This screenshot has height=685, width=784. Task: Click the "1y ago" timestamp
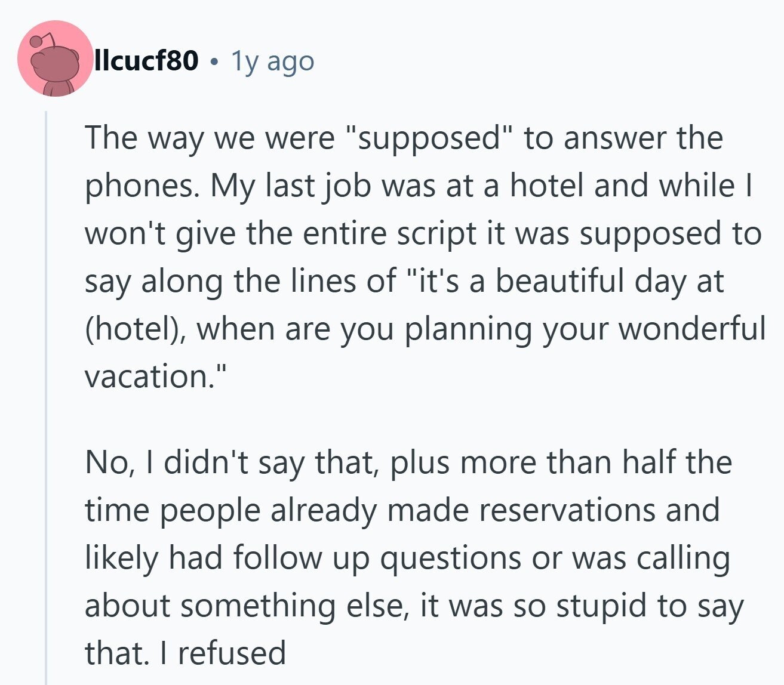(272, 60)
